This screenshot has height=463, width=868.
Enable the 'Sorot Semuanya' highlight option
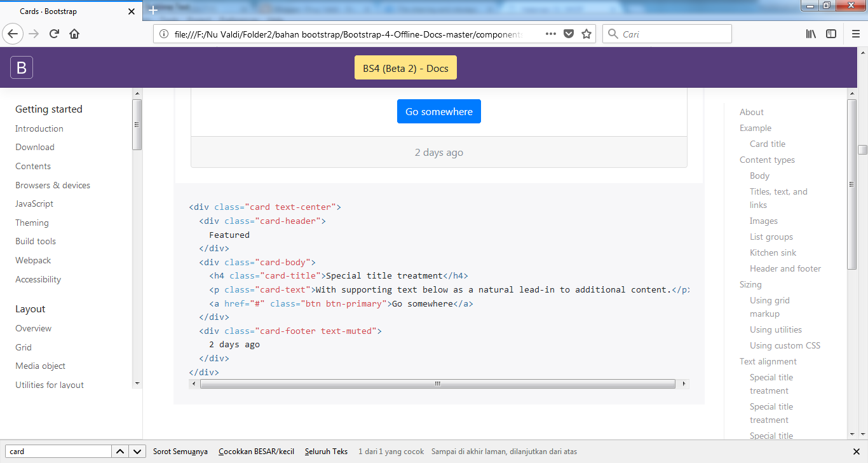click(180, 451)
